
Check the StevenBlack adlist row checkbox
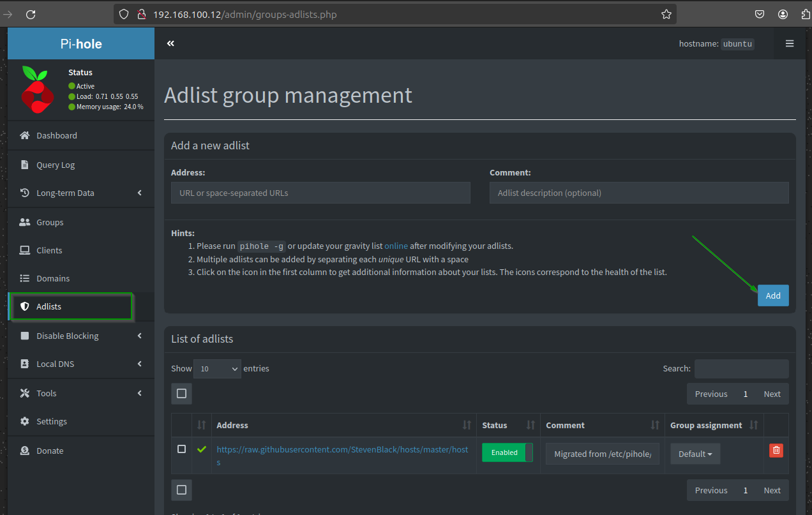181,449
